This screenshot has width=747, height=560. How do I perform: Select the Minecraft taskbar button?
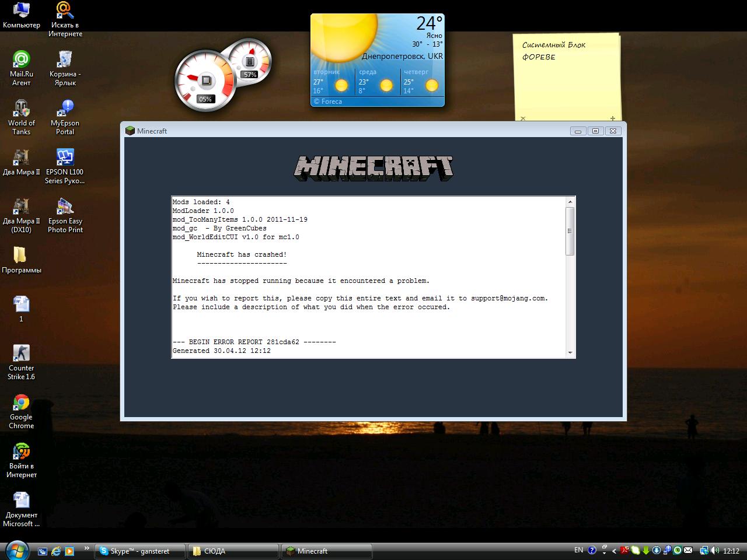[x=327, y=551]
